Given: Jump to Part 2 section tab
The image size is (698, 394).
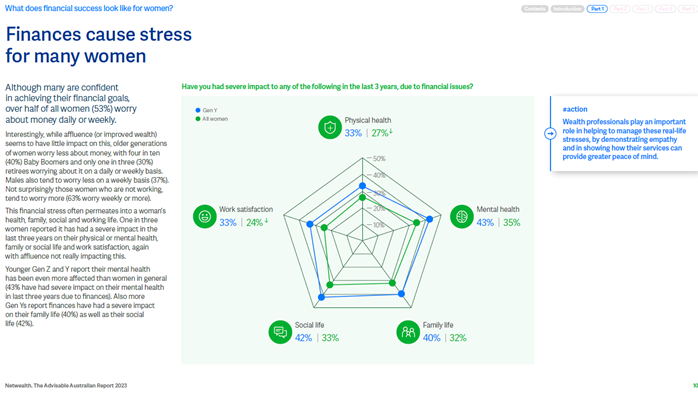Looking at the screenshot, I should tap(620, 9).
